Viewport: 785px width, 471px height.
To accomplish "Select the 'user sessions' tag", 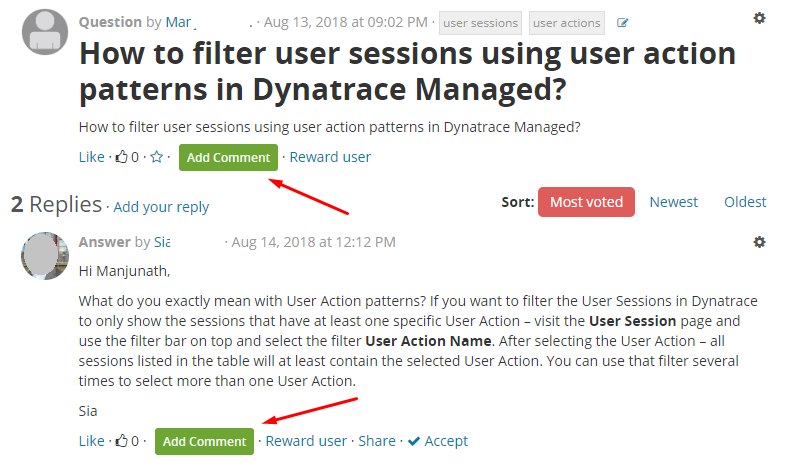I will [x=481, y=23].
